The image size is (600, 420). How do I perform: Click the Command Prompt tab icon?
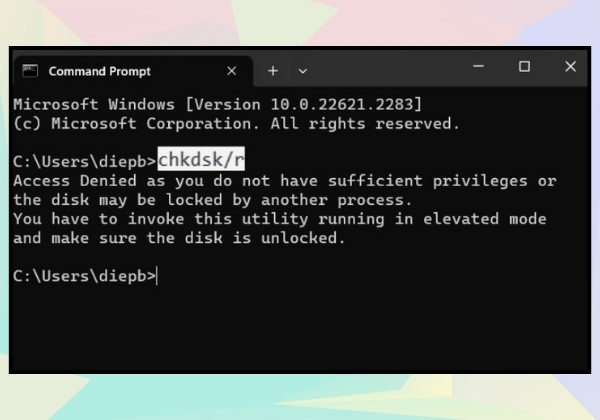(30, 71)
